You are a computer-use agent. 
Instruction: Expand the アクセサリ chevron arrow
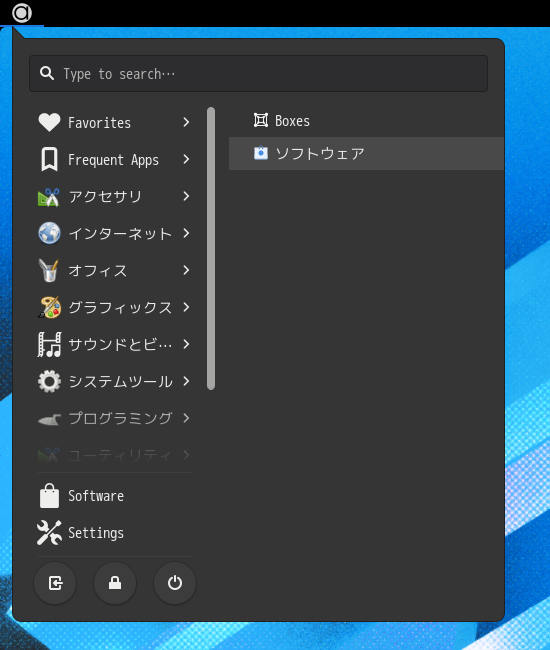(186, 196)
